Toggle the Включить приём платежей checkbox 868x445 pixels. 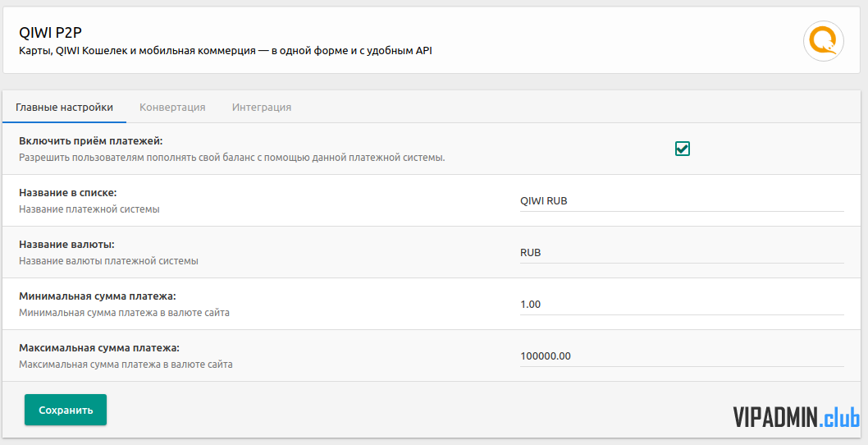[x=682, y=149]
